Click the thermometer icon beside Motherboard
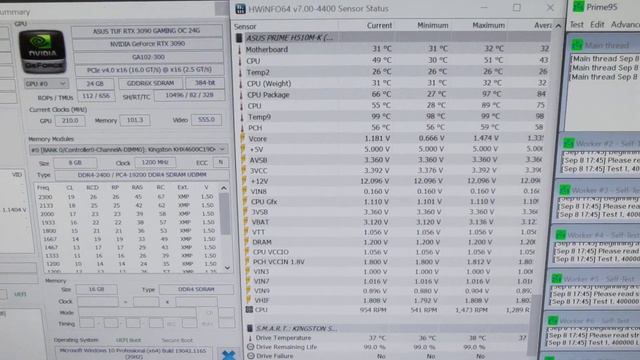The image size is (640, 360). [240, 49]
